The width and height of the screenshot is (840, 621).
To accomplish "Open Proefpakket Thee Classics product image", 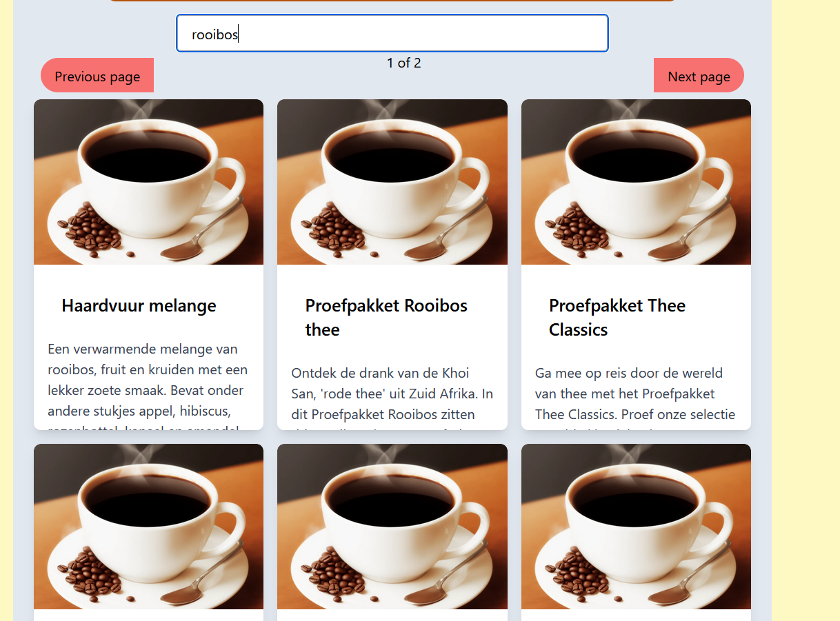I will pos(636,182).
